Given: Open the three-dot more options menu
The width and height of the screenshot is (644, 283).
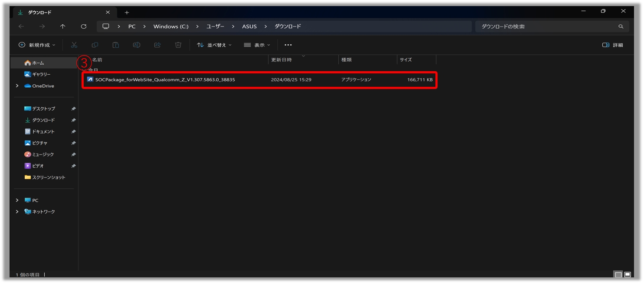Looking at the screenshot, I should click(x=288, y=45).
